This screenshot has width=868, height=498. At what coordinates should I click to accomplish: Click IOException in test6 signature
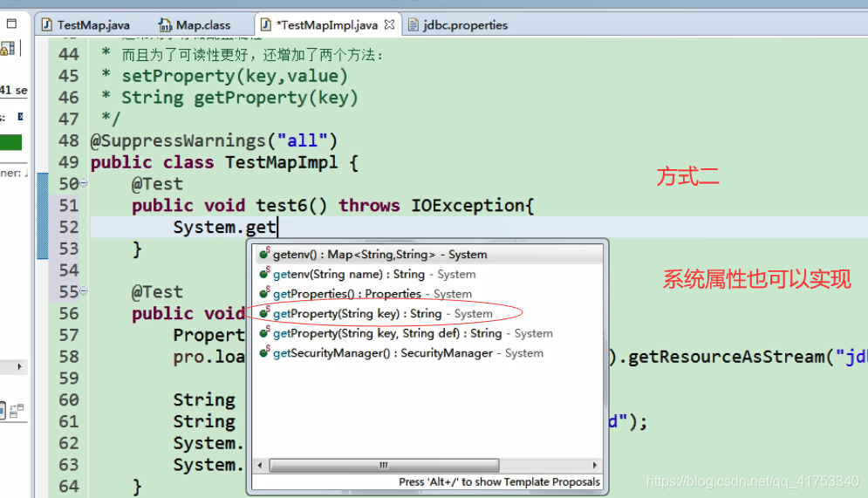(x=468, y=206)
